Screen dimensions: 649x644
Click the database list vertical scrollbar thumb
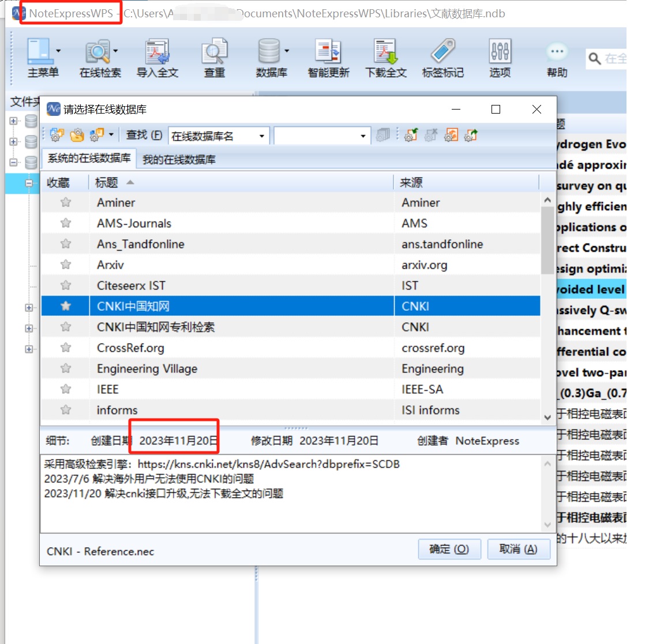[547, 241]
